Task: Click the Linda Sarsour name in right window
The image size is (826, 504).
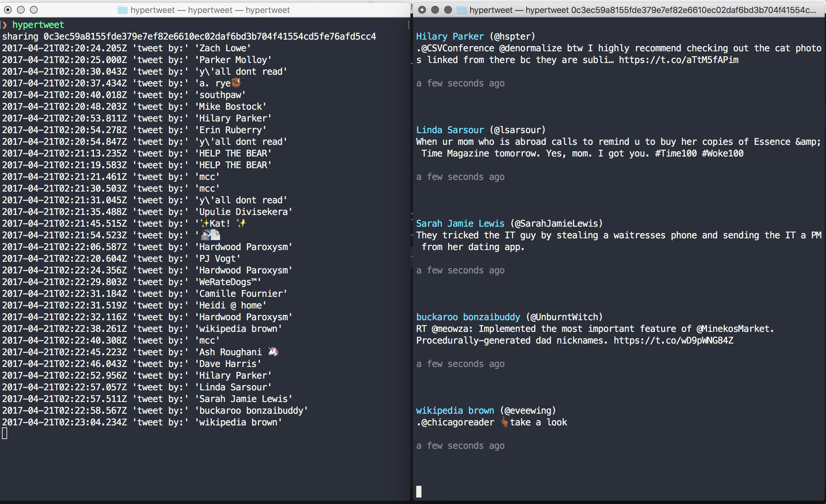Action: pyautogui.click(x=450, y=130)
